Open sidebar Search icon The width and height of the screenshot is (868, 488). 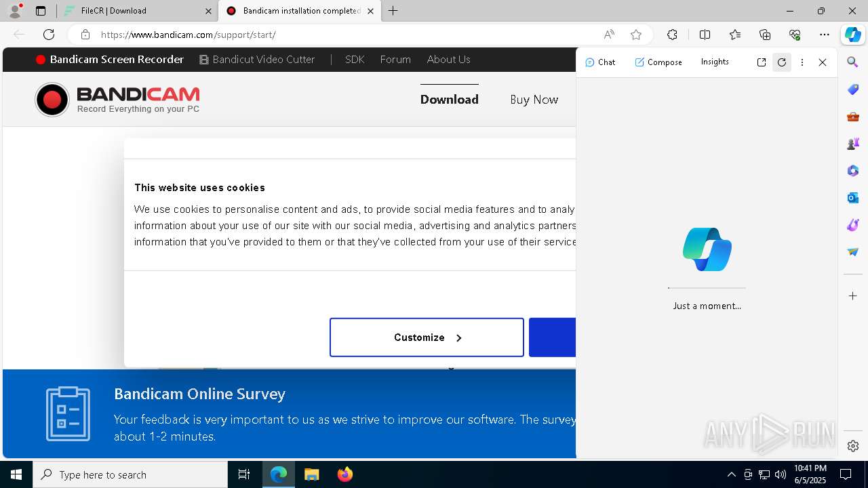[853, 62]
